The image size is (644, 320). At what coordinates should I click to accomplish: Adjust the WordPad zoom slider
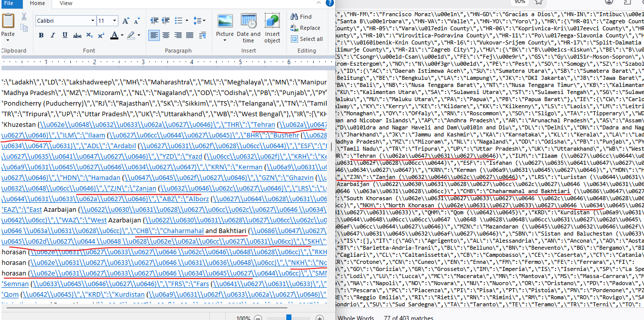(x=289, y=317)
